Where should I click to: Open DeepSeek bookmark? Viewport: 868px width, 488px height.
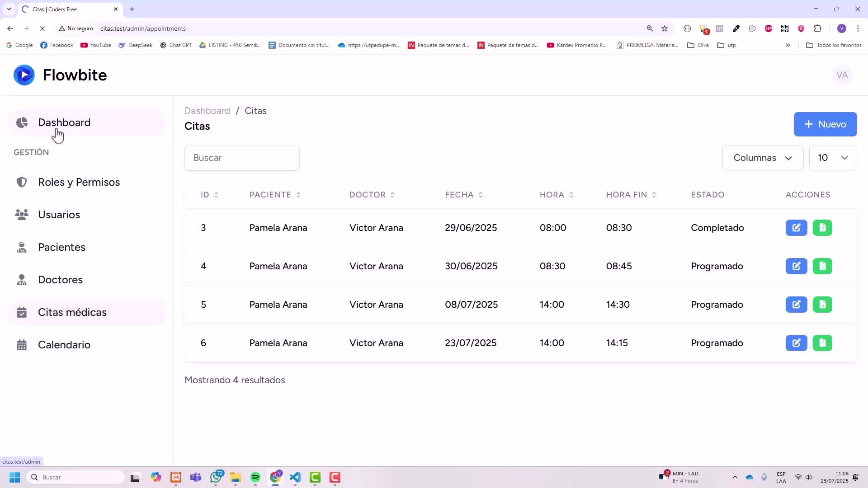[x=135, y=45]
